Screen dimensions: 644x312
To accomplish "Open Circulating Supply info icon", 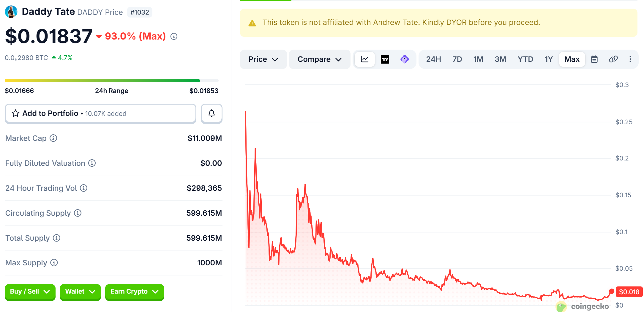I will click(78, 213).
